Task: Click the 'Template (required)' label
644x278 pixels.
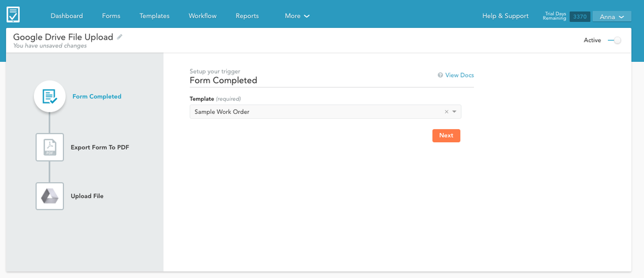Action: tap(215, 99)
